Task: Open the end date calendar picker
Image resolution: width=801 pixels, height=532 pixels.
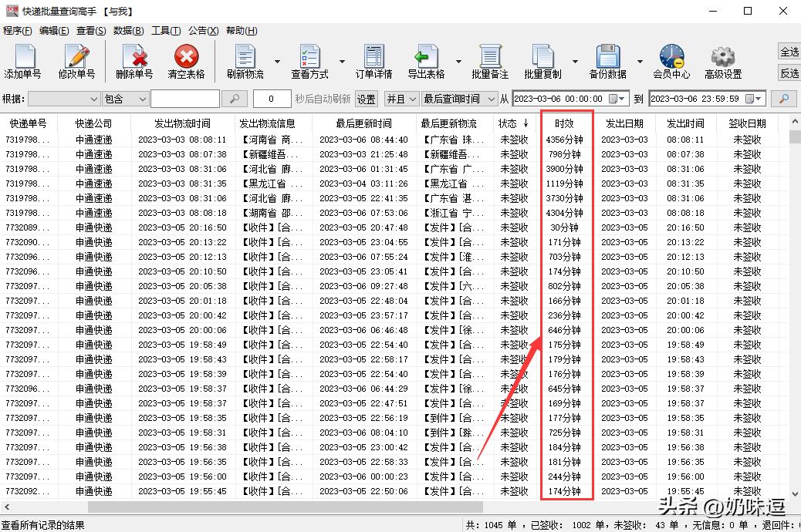Action: 753,99
